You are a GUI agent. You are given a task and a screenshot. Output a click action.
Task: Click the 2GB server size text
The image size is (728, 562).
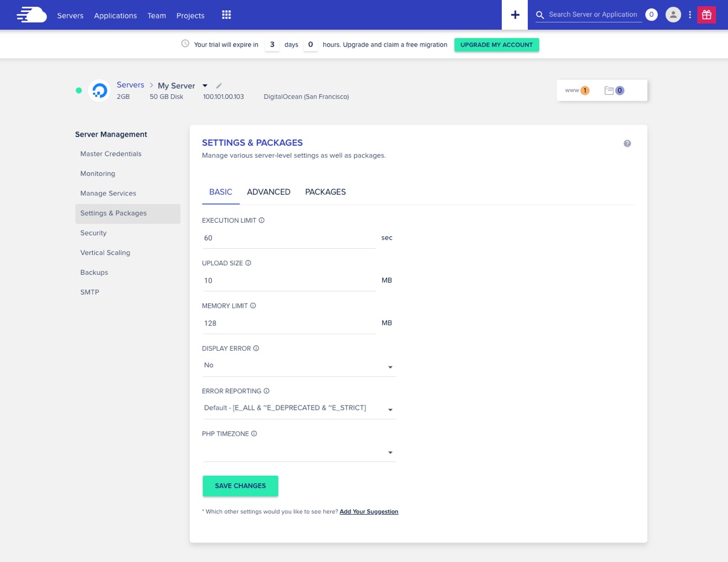123,96
